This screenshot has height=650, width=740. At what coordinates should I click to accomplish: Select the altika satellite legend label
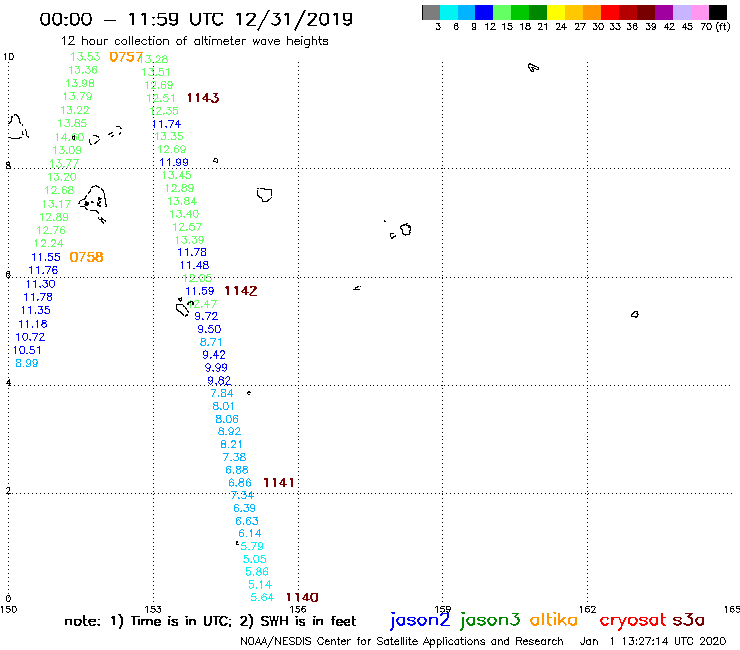click(x=553, y=619)
